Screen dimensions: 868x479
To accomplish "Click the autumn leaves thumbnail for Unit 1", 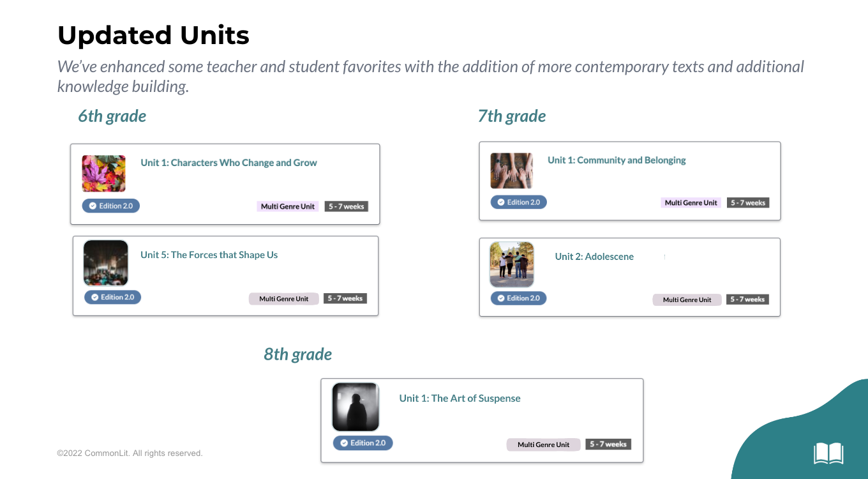I will [104, 173].
